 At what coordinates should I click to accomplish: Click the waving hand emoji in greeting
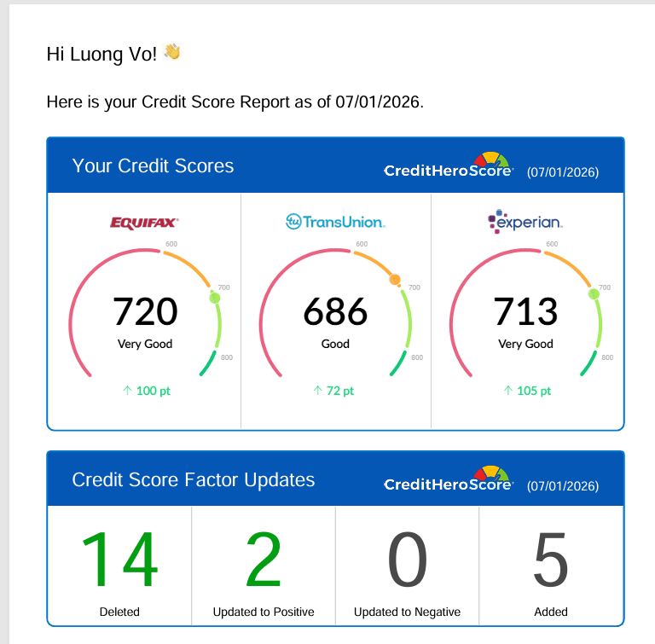click(172, 52)
